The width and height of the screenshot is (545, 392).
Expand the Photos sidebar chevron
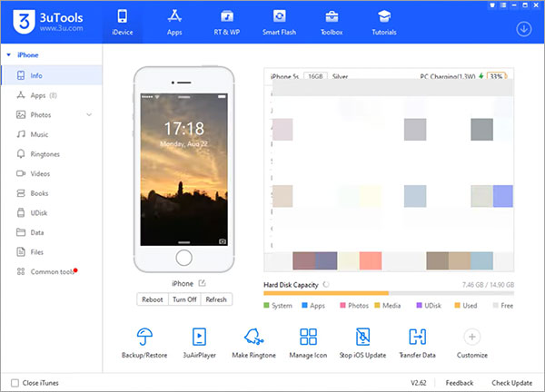tap(89, 114)
